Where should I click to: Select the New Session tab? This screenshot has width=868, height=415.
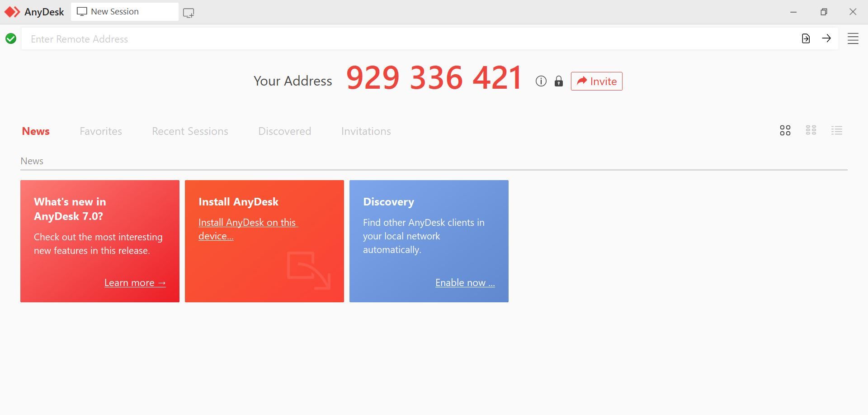[x=125, y=12]
